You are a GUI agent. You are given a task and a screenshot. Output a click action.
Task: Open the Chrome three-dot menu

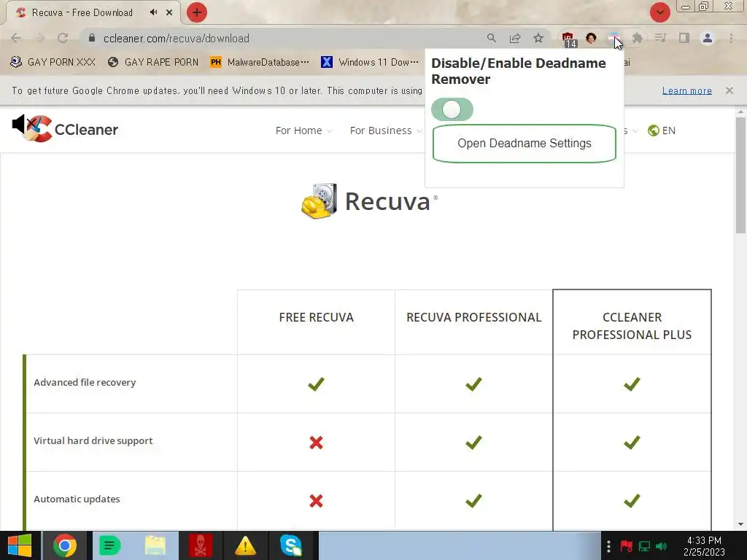pos(731,38)
